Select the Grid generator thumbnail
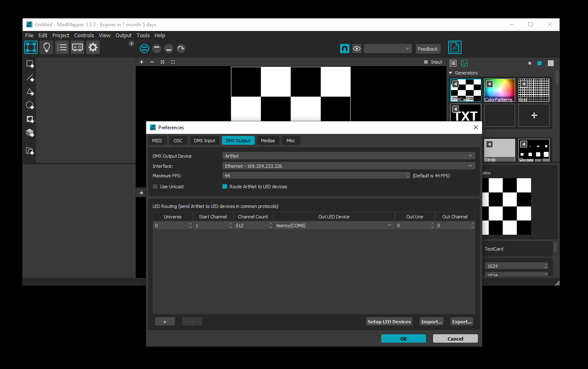Viewport: 588px width, 369px height. (534, 90)
